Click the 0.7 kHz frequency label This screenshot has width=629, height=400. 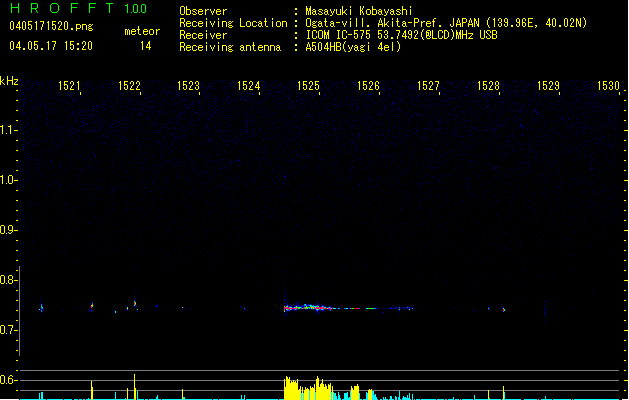click(8, 330)
